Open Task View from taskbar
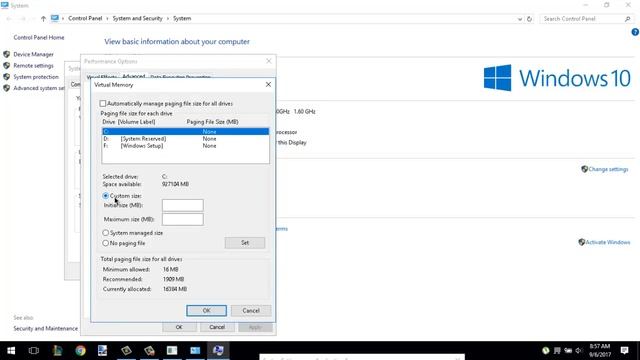 34,350
